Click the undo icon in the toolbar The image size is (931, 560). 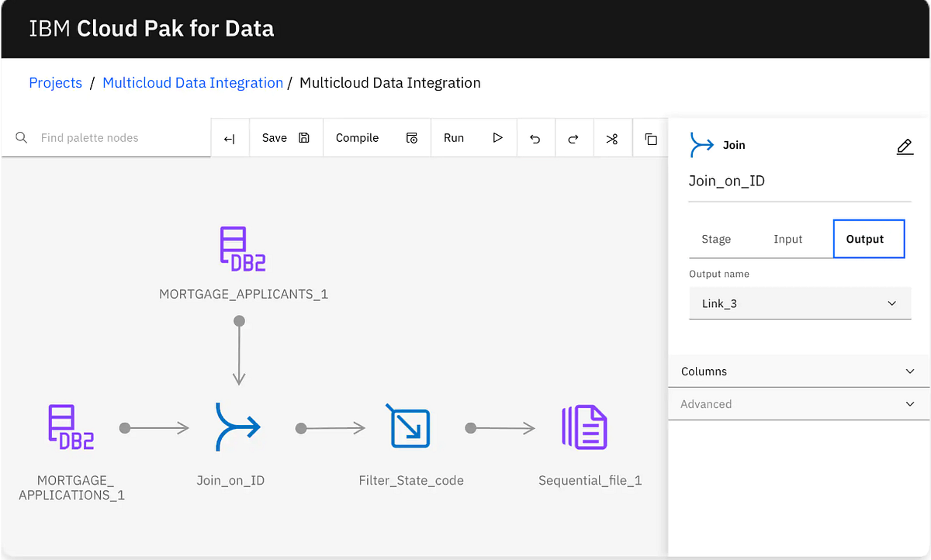coord(535,137)
